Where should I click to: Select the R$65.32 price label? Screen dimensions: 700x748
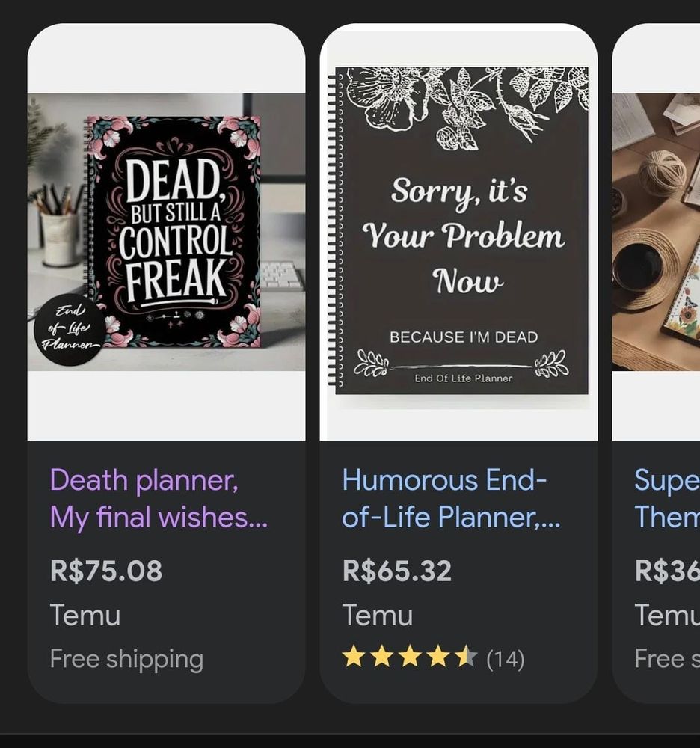(396, 570)
